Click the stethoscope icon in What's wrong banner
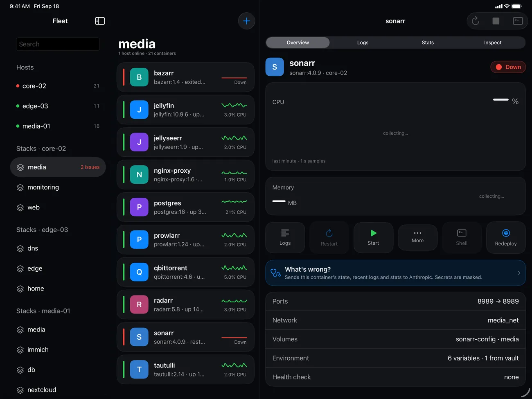This screenshot has height=399, width=532. point(275,273)
